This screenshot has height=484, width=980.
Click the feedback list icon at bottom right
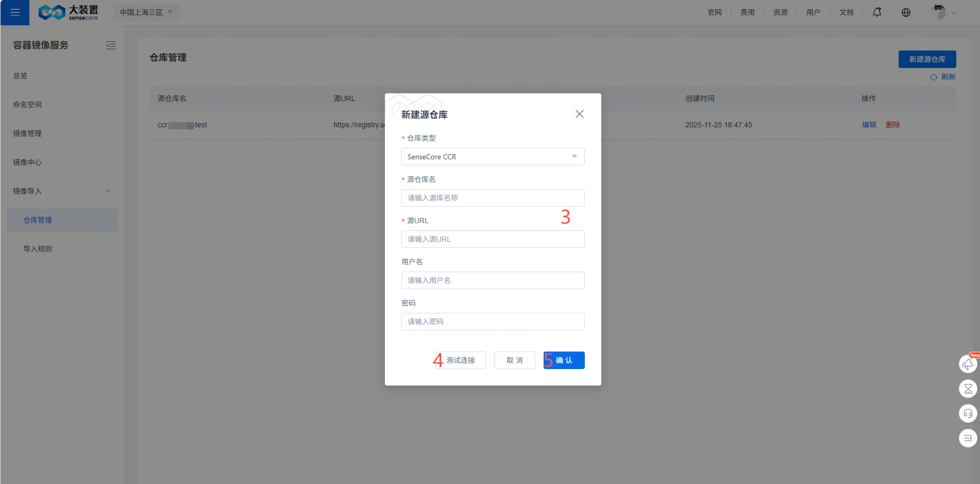968,438
